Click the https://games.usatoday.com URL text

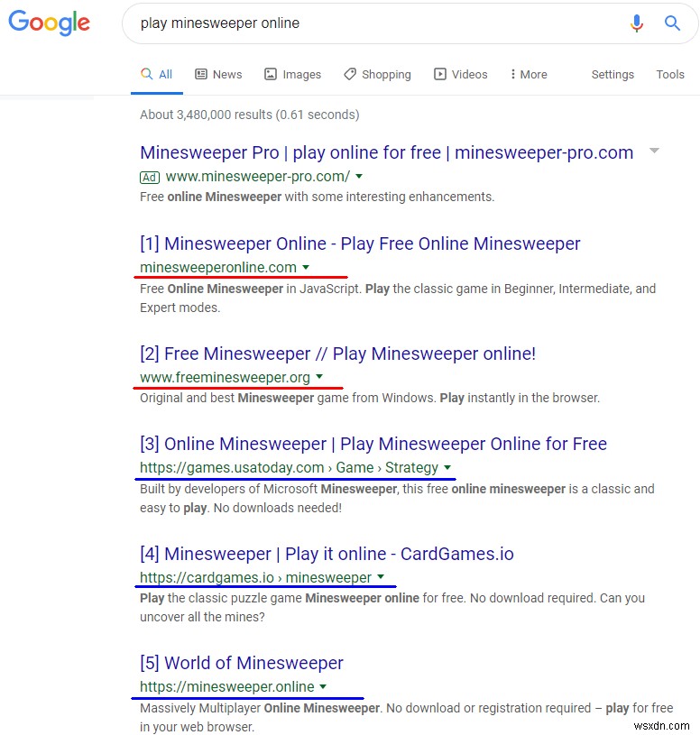pos(232,467)
